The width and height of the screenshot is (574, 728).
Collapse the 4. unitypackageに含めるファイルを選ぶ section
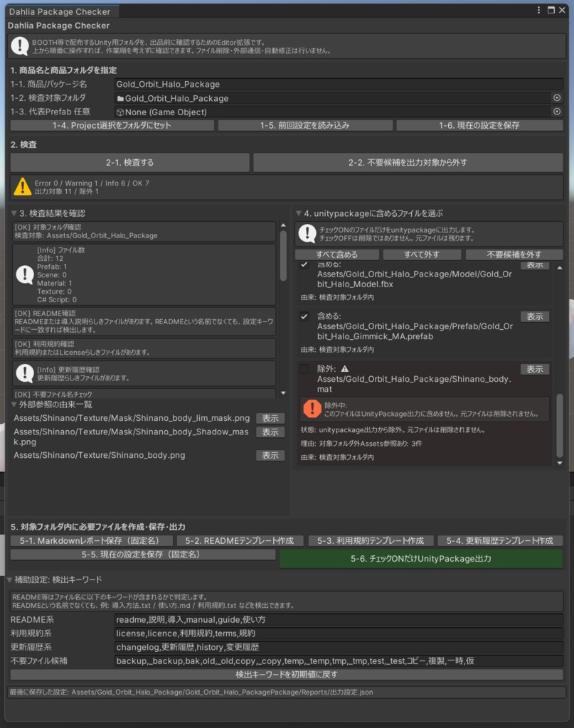click(x=299, y=213)
